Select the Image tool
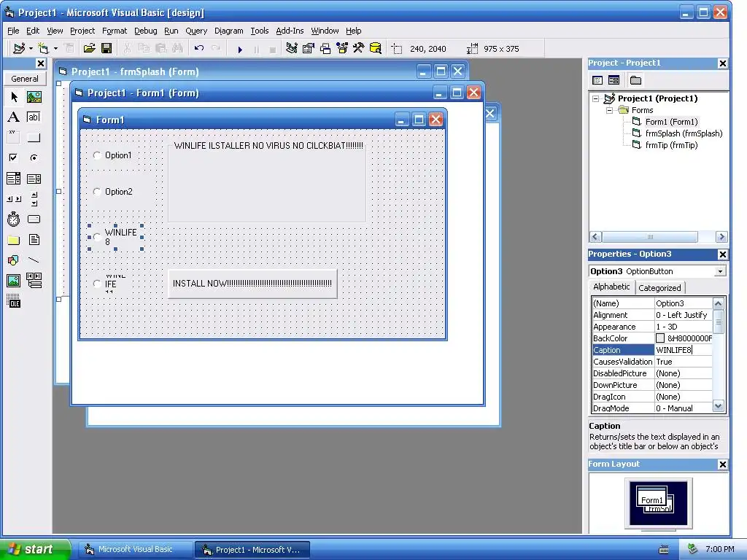The height and width of the screenshot is (560, 747). click(x=14, y=281)
